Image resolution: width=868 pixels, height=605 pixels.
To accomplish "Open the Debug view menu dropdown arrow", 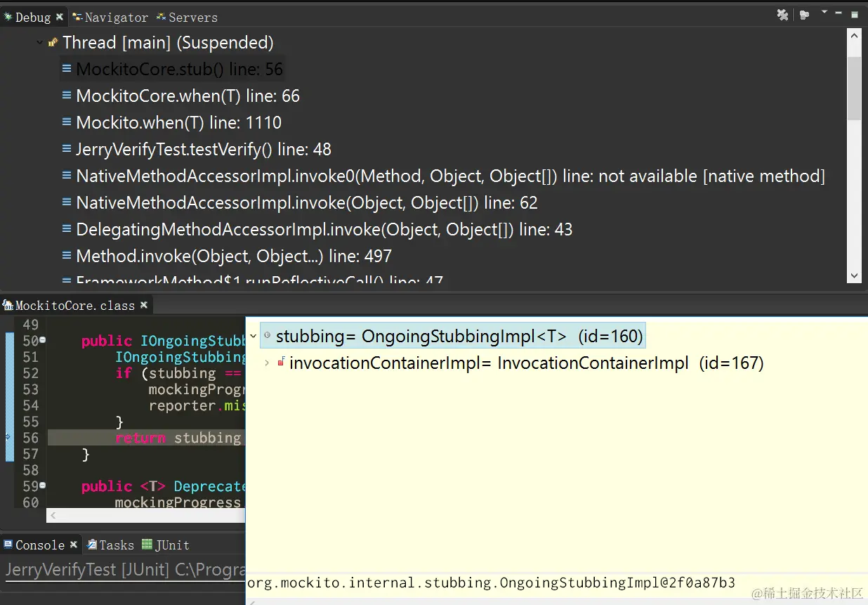I will tap(824, 12).
